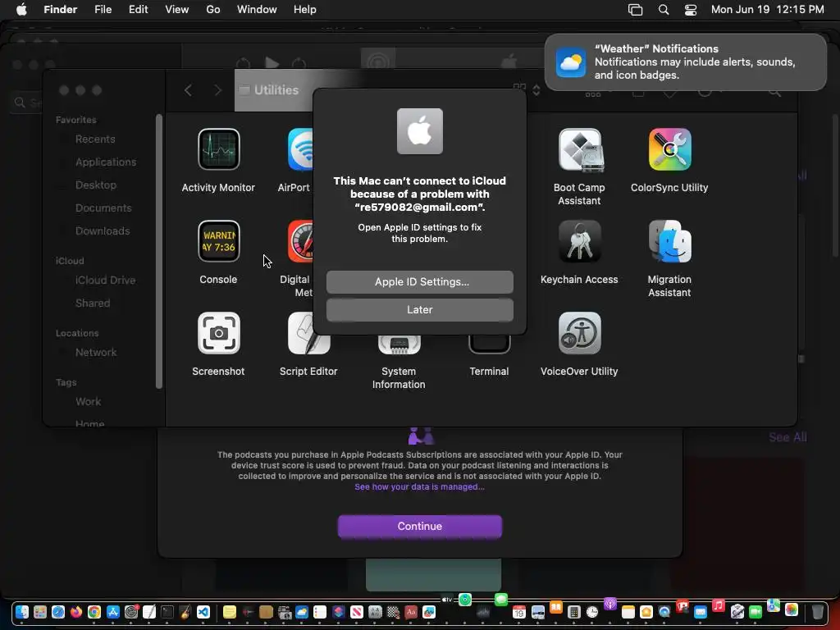This screenshot has width=840, height=630.
Task: Click the Stage Manager menu bar icon
Action: (635, 10)
